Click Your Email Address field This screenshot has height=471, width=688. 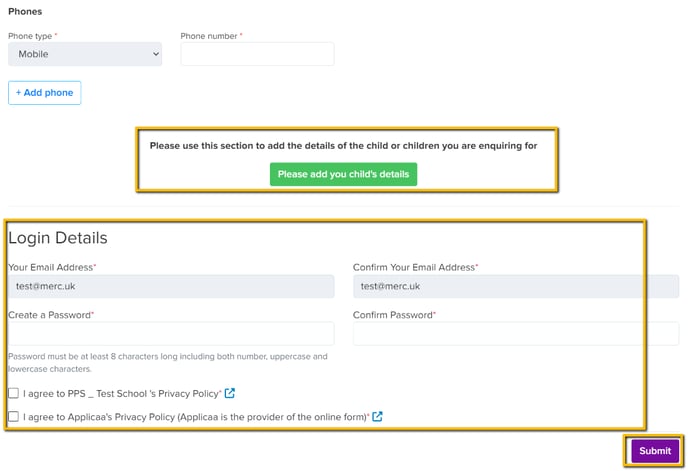click(x=171, y=286)
